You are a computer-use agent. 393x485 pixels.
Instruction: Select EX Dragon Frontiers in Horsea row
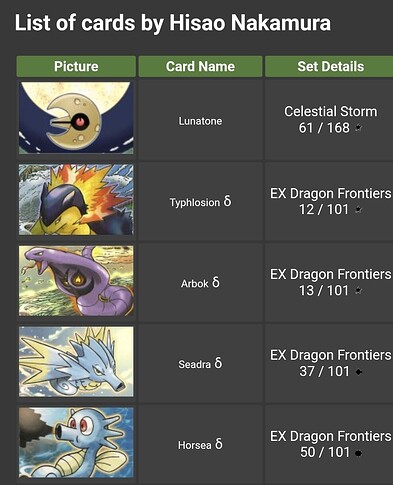coord(330,436)
